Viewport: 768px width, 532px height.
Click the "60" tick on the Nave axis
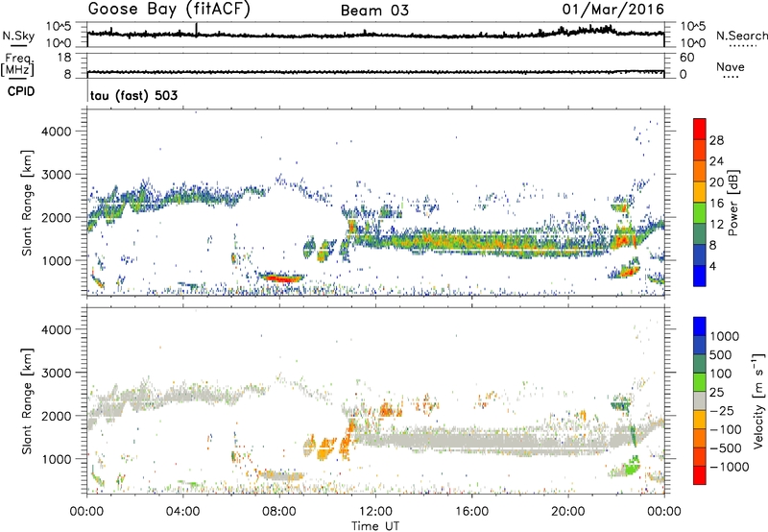686,58
